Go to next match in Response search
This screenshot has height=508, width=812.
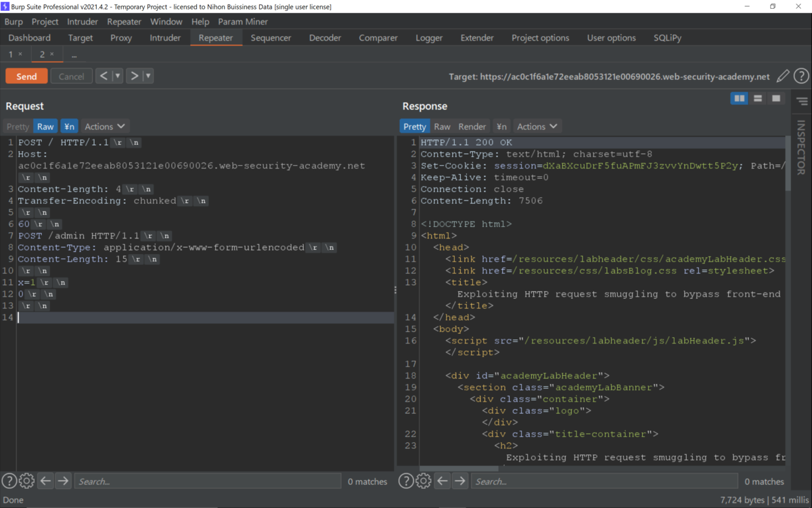click(460, 481)
